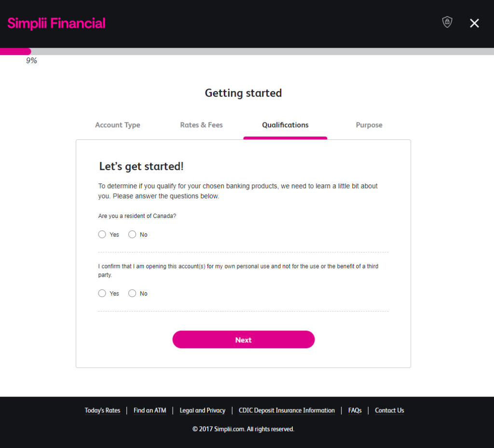The image size is (494, 448).
Task: Open the Rates & Fees tab
Action: tap(202, 125)
